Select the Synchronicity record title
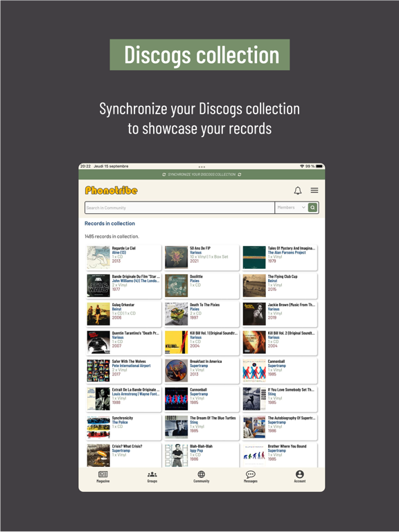399x532 pixels. pos(122,418)
